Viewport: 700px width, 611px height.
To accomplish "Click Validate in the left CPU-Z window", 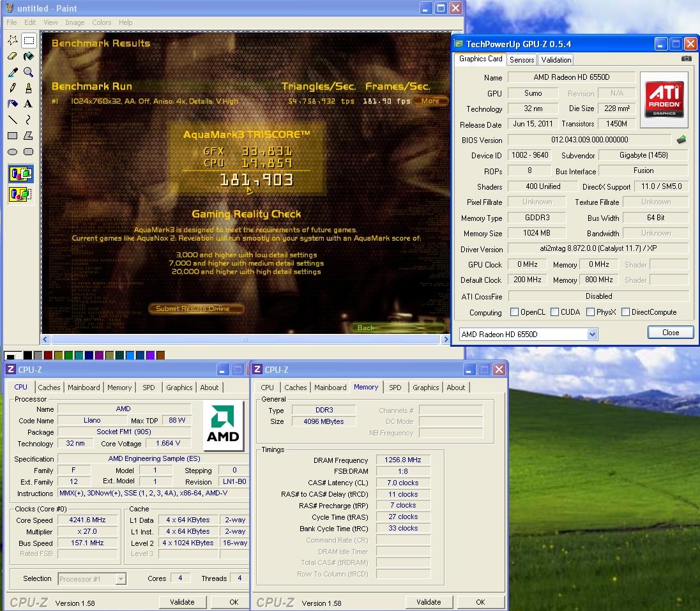I will 182,602.
